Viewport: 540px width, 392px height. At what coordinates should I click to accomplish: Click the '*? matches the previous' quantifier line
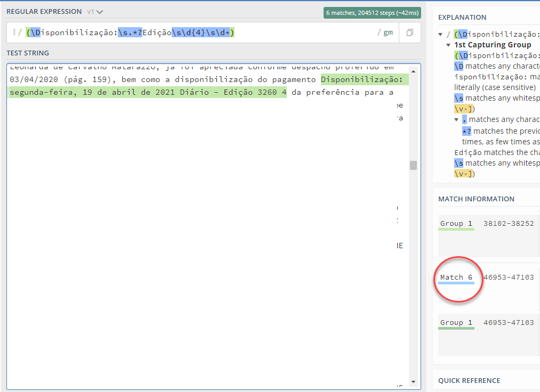point(501,131)
